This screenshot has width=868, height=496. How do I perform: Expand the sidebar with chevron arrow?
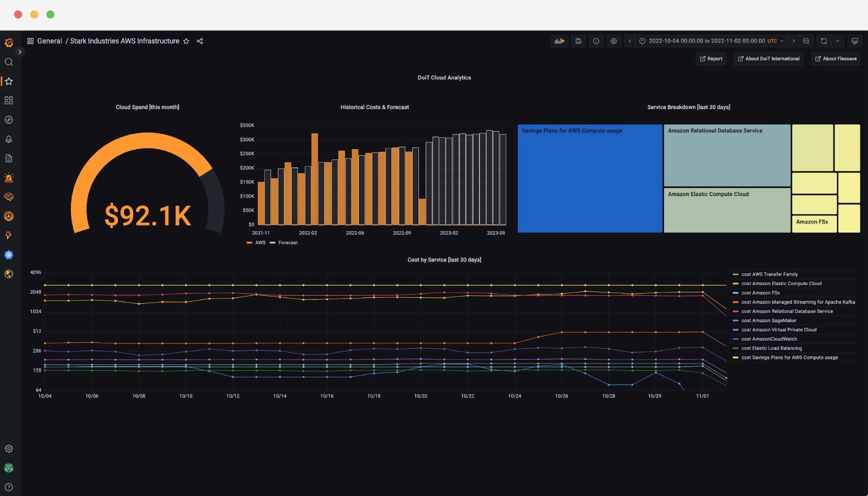pyautogui.click(x=20, y=52)
